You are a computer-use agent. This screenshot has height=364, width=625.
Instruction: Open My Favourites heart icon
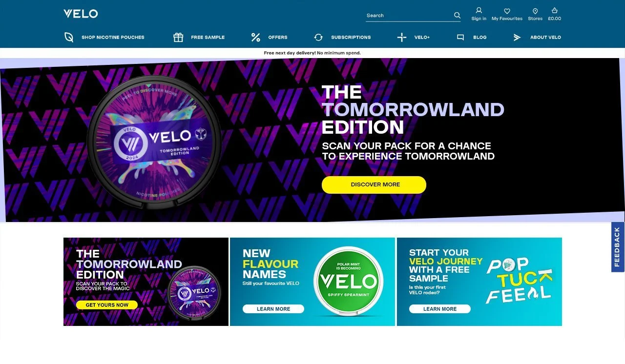click(507, 11)
